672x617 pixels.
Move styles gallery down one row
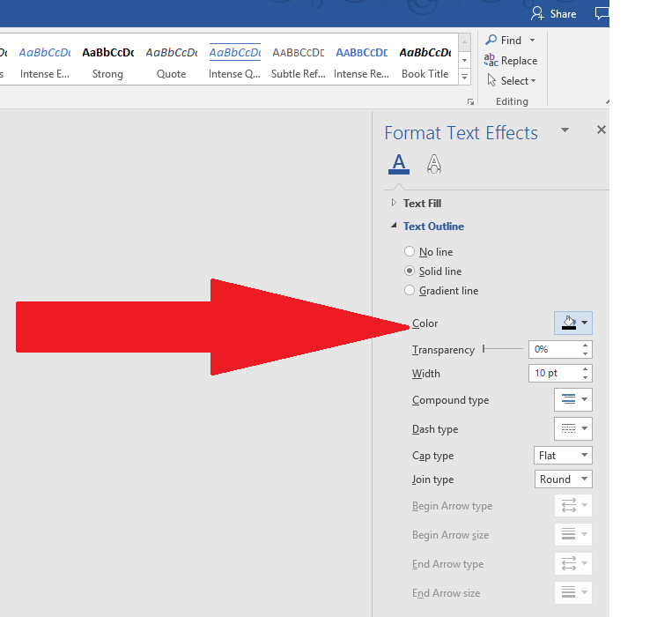pyautogui.click(x=464, y=60)
